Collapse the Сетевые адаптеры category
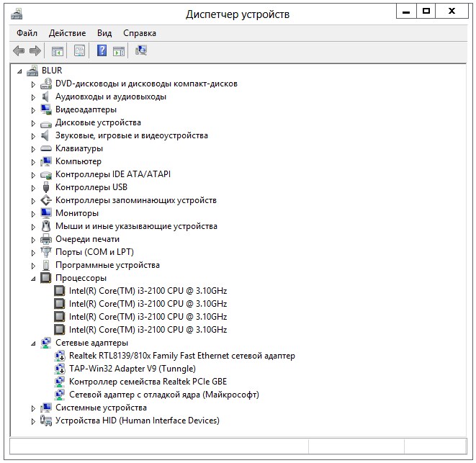Image resolution: width=476 pixels, height=463 pixels. click(x=33, y=343)
